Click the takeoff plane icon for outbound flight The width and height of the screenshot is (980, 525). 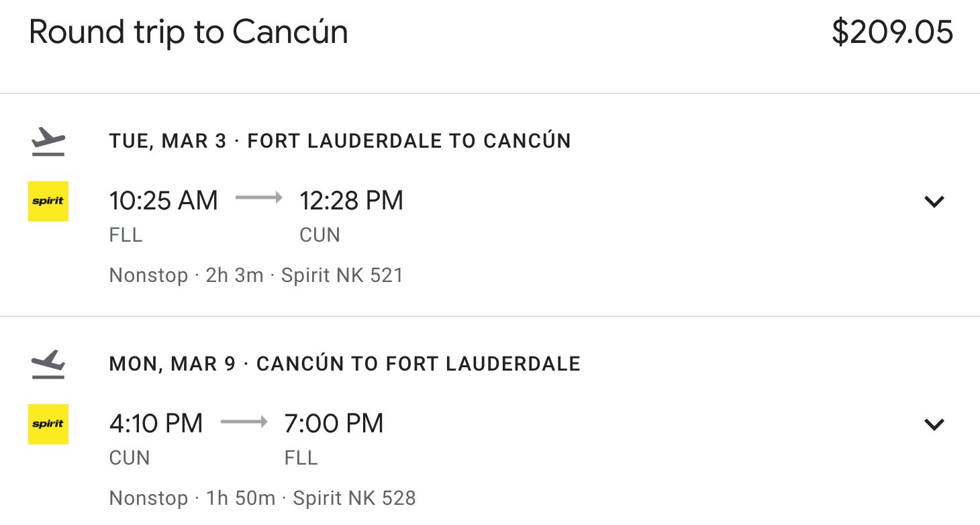tap(48, 141)
